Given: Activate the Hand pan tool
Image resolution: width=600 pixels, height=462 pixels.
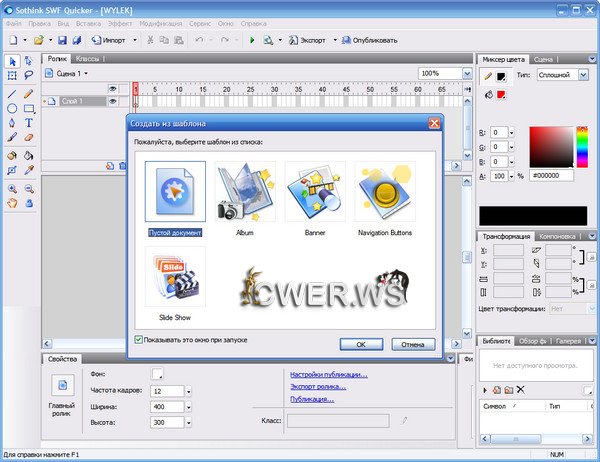Looking at the screenshot, I should click(x=12, y=203).
